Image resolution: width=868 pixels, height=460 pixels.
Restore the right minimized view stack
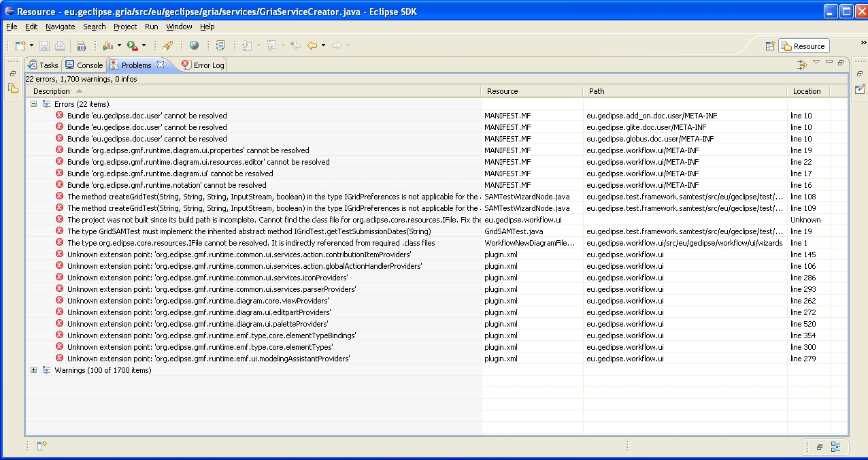(860, 73)
